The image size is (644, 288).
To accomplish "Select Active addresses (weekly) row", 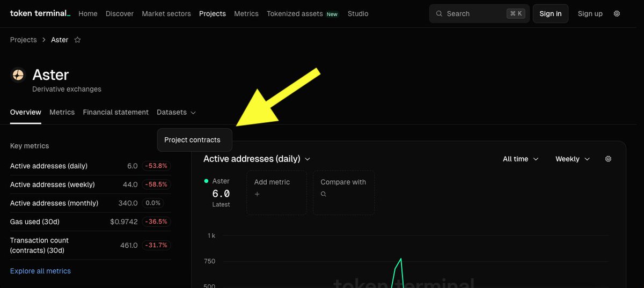I will tap(90, 184).
